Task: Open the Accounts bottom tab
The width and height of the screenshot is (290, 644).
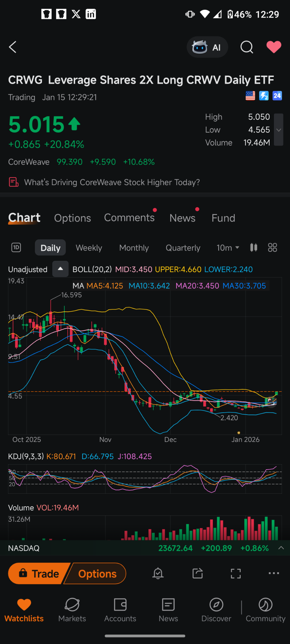Action: tap(120, 610)
